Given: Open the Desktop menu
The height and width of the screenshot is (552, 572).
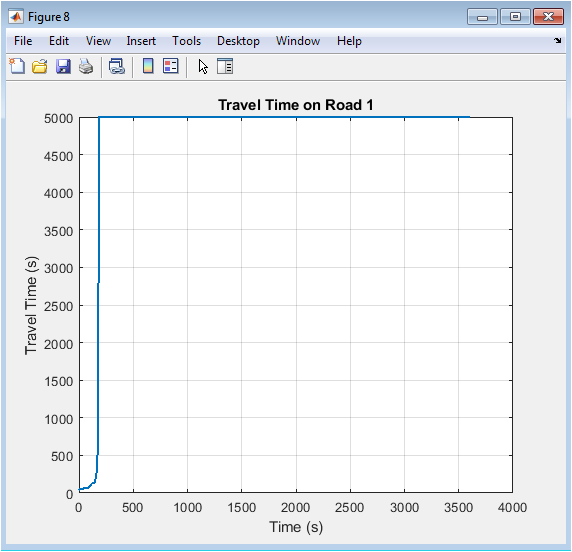Looking at the screenshot, I should click(x=238, y=41).
